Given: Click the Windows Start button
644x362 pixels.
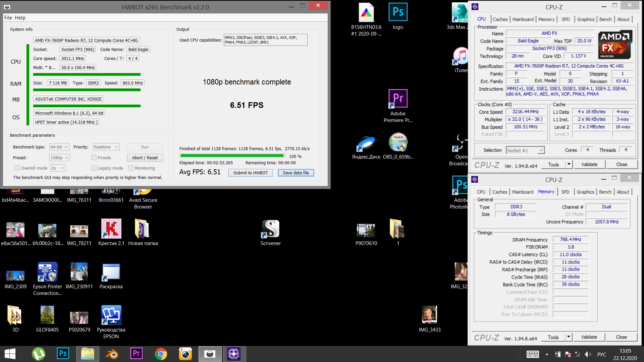Looking at the screenshot, I should 10,354.
